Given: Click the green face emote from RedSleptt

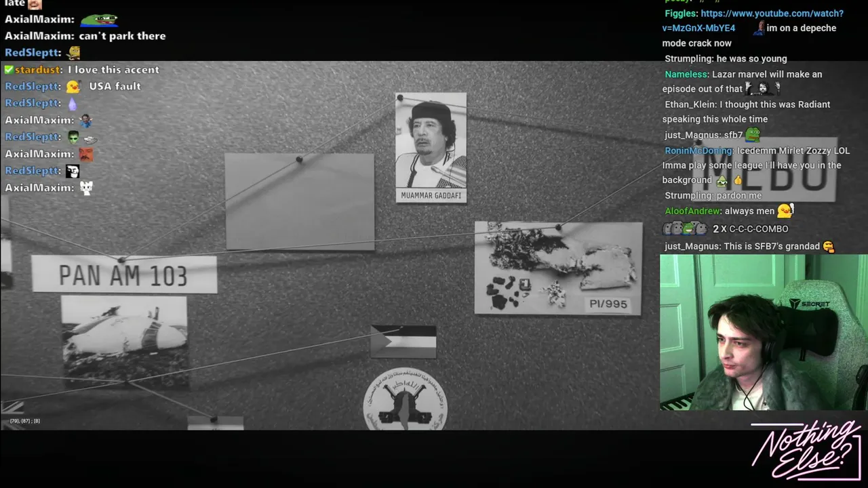Looking at the screenshot, I should pyautogui.click(x=73, y=137).
